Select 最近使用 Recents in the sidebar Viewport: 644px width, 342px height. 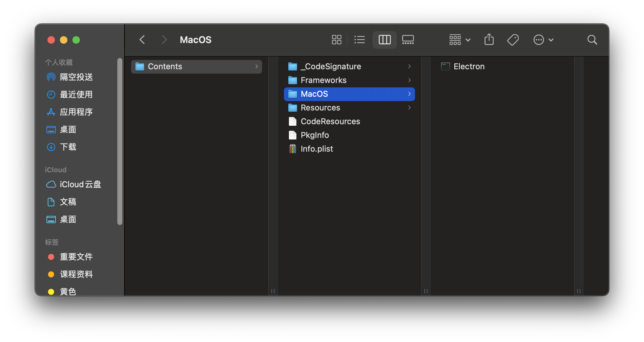point(76,95)
